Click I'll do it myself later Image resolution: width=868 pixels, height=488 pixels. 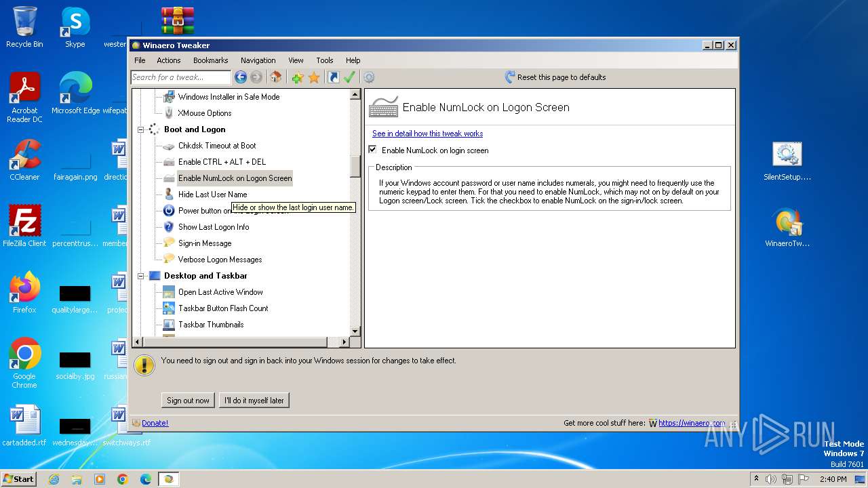tap(254, 401)
